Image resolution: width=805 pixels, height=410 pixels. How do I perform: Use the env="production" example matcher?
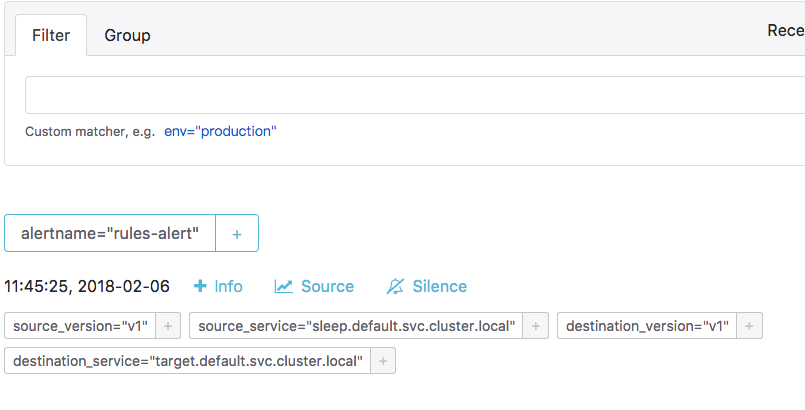click(220, 131)
